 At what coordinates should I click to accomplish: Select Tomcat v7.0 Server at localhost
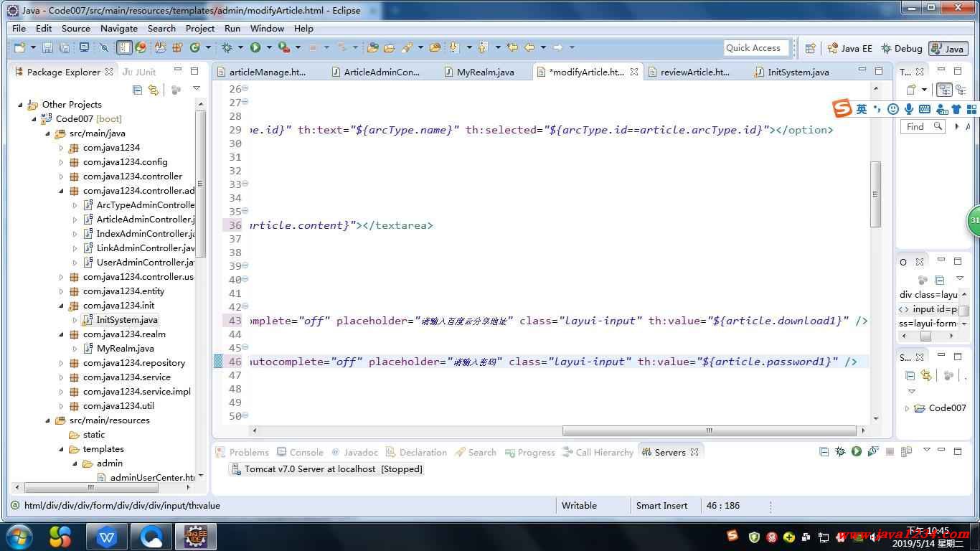(326, 469)
